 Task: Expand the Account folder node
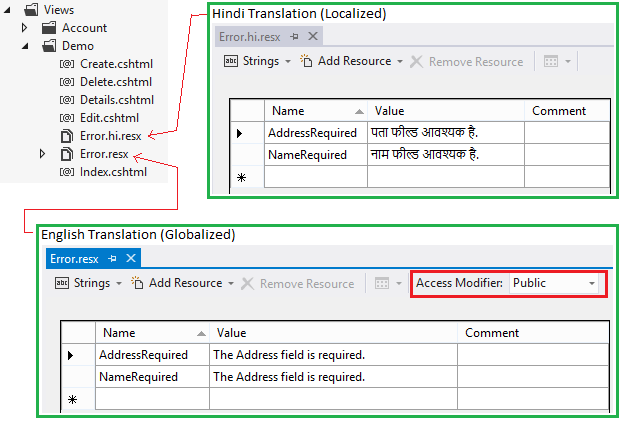(x=25, y=28)
